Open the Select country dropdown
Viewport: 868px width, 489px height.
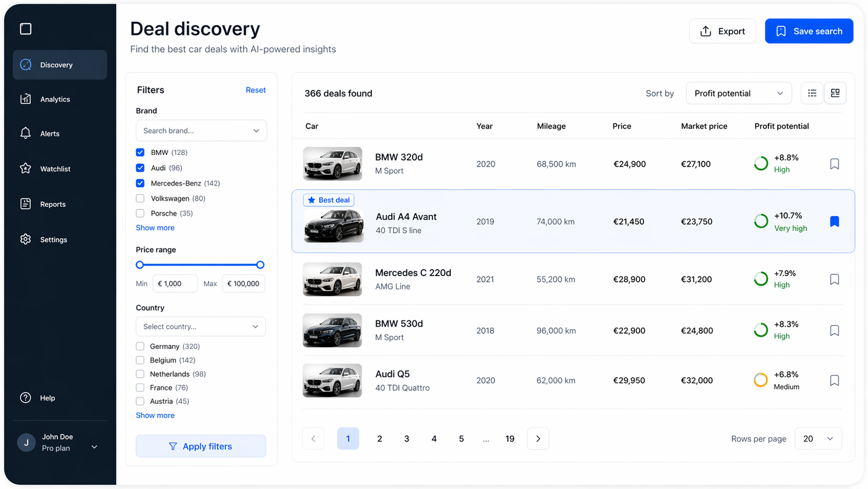(x=201, y=326)
